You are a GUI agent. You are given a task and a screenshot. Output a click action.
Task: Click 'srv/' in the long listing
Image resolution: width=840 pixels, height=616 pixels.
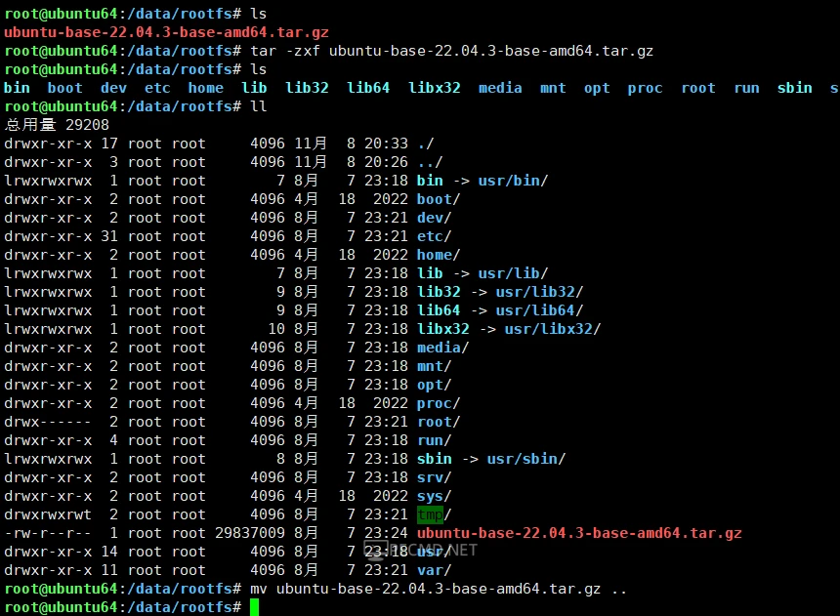click(x=435, y=477)
